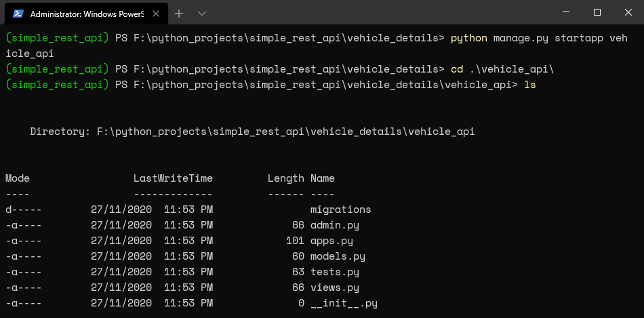Close the terminal window
644x318 pixels.
[x=628, y=12]
